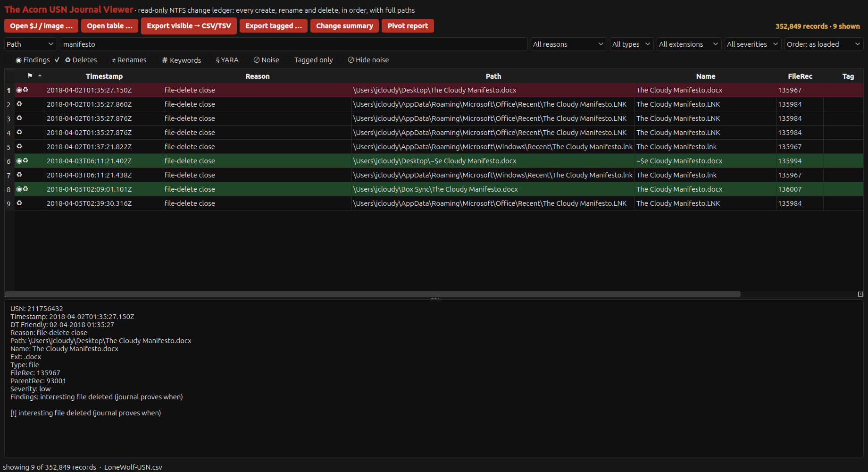Sort by the Reason column header
The image size is (868, 472).
pos(258,76)
